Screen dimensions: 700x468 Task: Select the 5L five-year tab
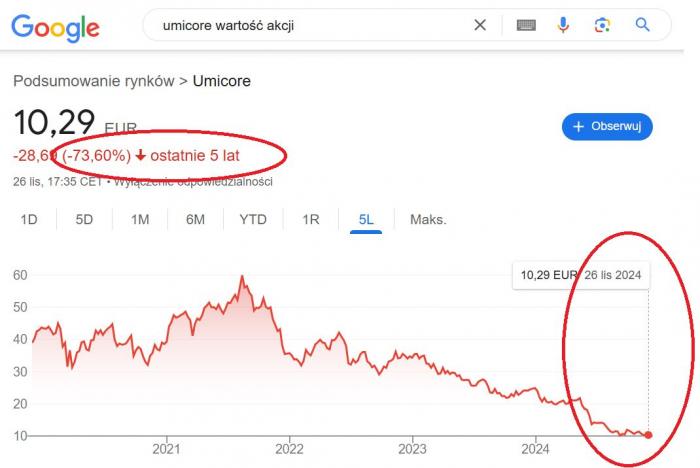tap(366, 219)
